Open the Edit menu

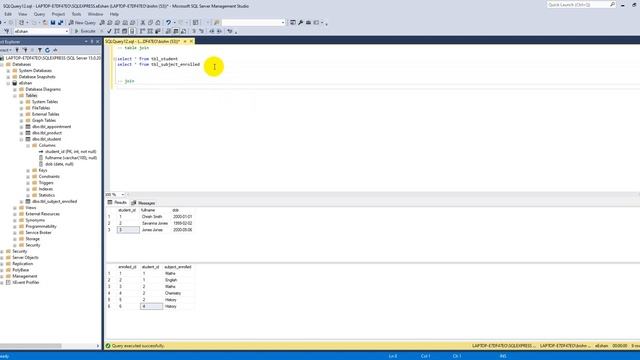click(8, 14)
